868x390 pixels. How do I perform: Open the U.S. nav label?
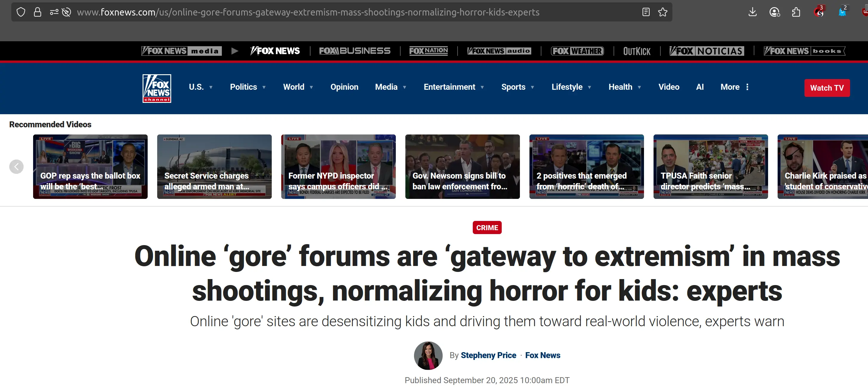click(196, 87)
